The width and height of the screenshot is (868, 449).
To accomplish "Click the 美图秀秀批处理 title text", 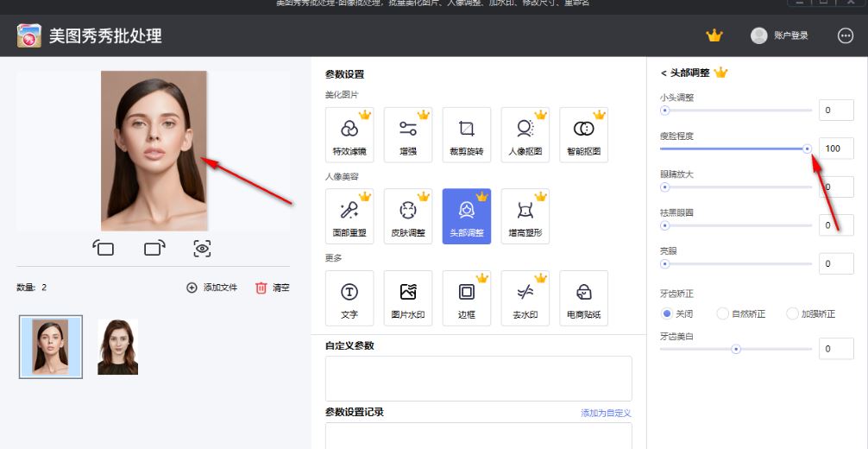I will (106, 36).
